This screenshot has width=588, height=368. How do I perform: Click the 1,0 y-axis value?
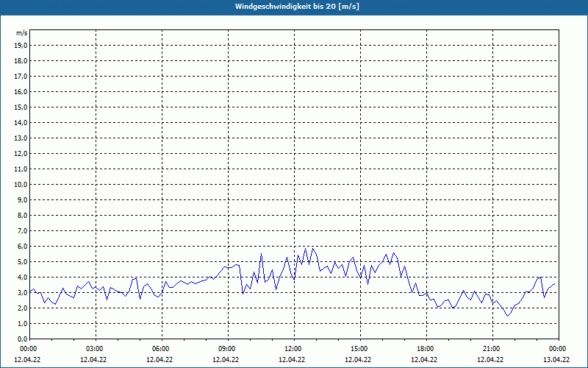(x=22, y=323)
